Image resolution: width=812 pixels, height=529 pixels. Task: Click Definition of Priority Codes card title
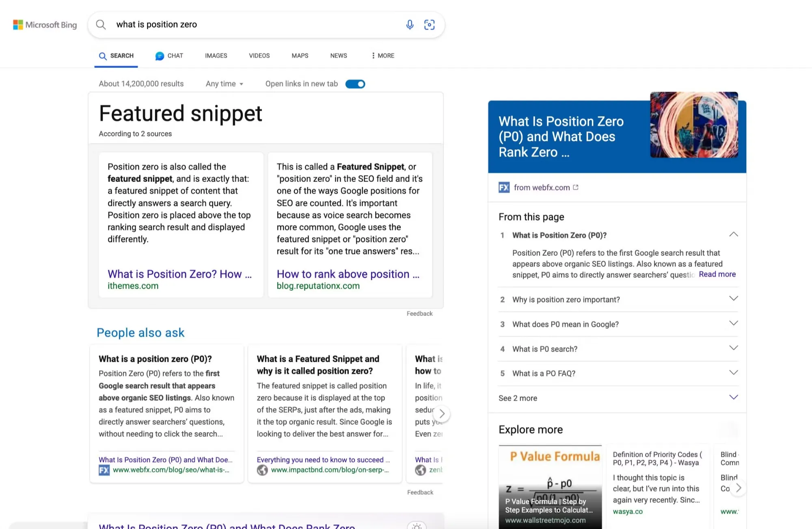(x=657, y=459)
